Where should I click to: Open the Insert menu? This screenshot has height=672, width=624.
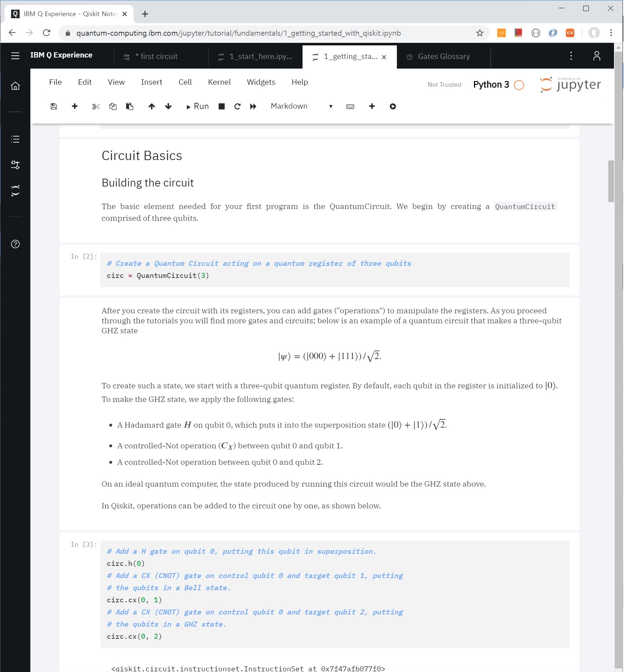(151, 82)
